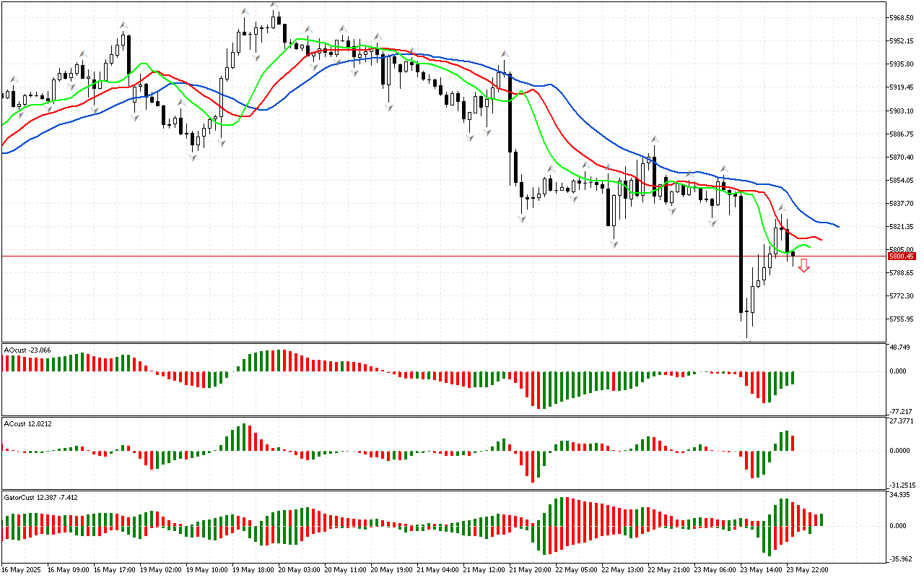Screen dimensions: 924x578
Task: Click the AOcust indicator label
Action: (x=27, y=350)
